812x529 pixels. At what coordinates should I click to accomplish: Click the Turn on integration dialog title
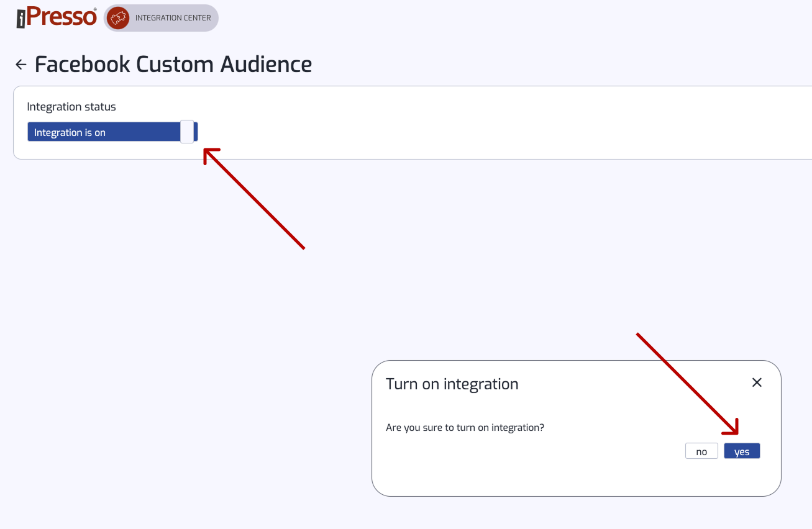click(452, 384)
